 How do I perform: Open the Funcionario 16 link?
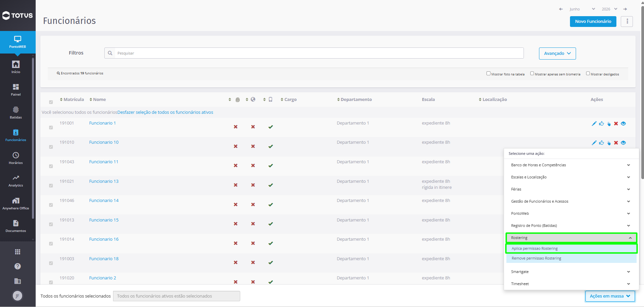pos(104,239)
